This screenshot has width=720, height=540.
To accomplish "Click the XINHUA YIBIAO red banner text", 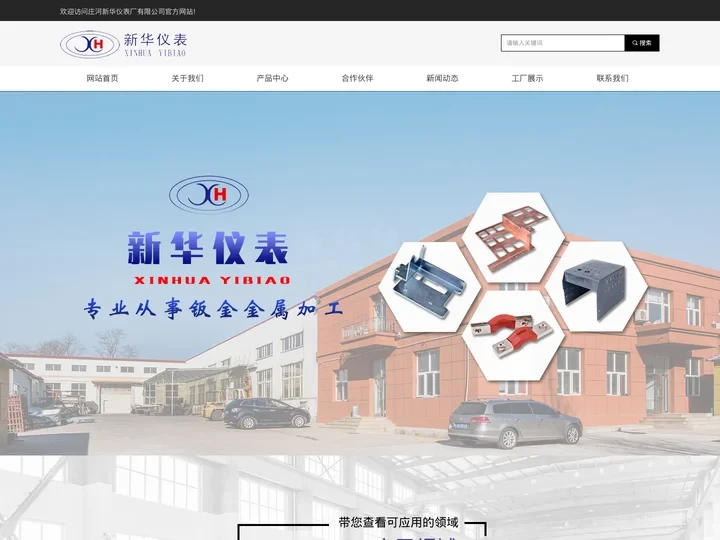I will 212,280.
